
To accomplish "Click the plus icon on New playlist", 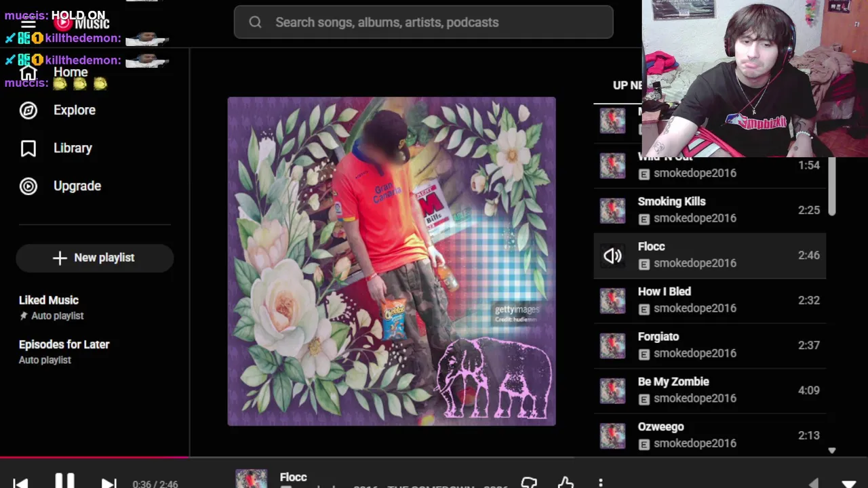I will [60, 258].
